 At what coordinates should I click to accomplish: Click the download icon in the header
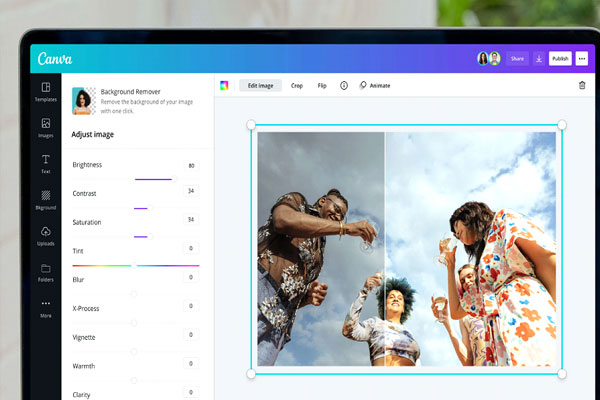pos(539,59)
